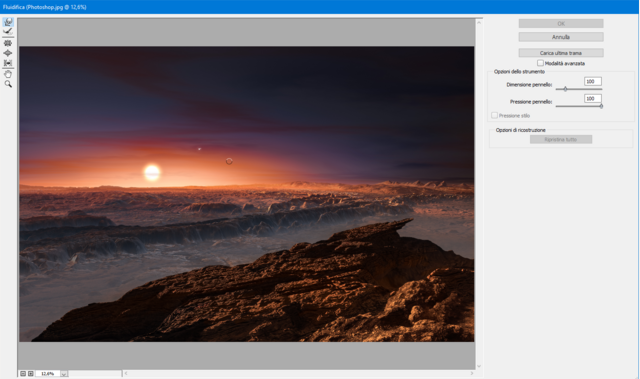Click the Pressione pennello slider handle
640x379 pixels.
601,106
